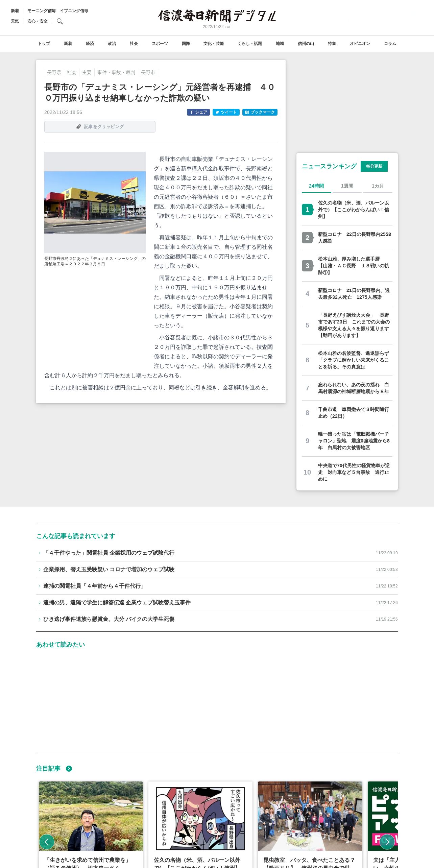Viewport: 434px width, 868px height.
Task: Click the 天気 header link
Action: click(x=15, y=21)
